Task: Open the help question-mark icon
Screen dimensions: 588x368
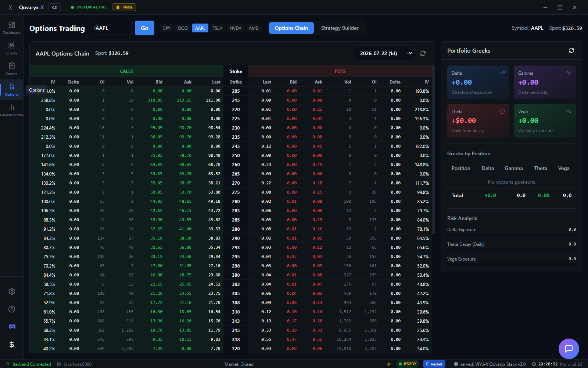Action: click(x=12, y=309)
